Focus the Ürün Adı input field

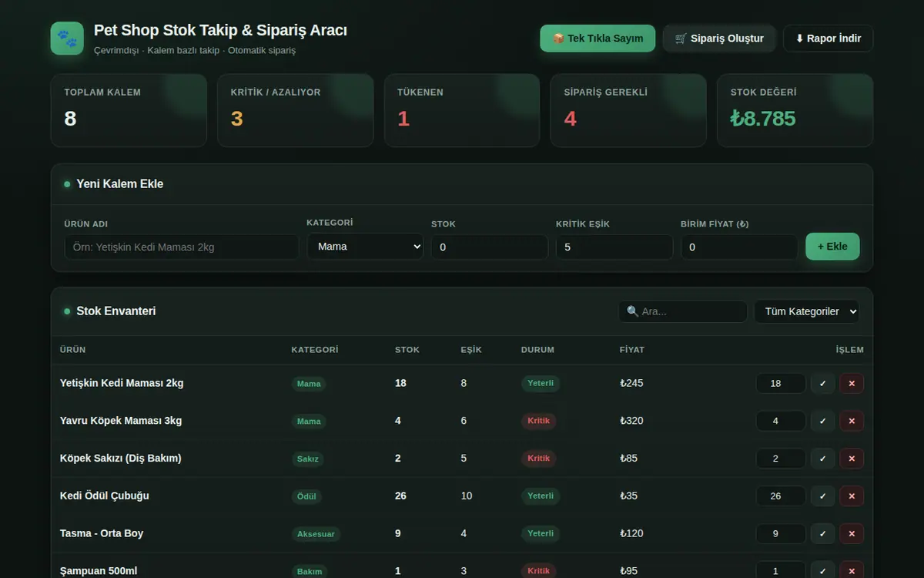coord(182,247)
